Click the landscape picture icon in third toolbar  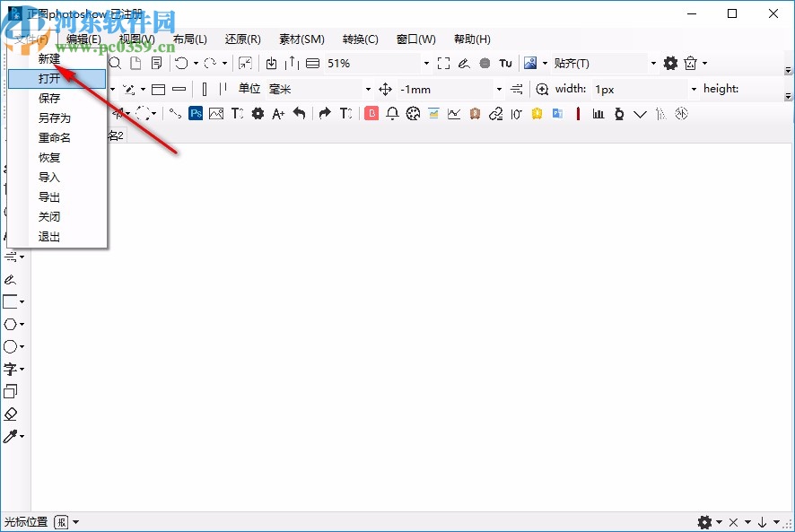point(216,114)
